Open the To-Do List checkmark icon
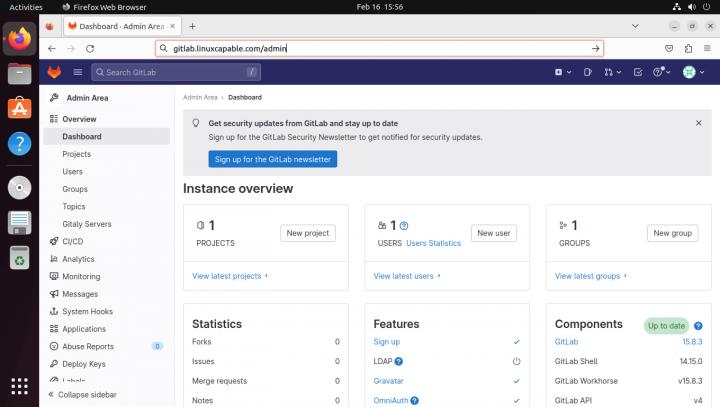The width and height of the screenshot is (720, 407). (x=638, y=72)
